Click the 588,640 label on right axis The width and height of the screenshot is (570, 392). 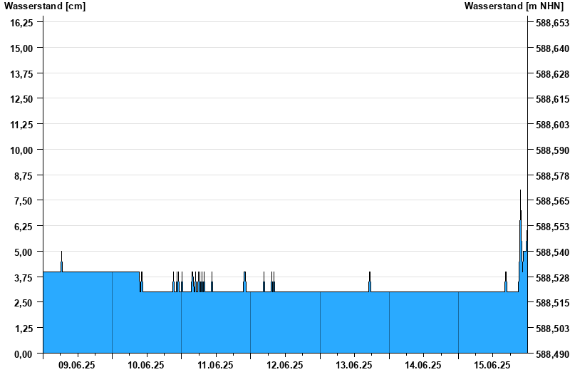pos(553,48)
